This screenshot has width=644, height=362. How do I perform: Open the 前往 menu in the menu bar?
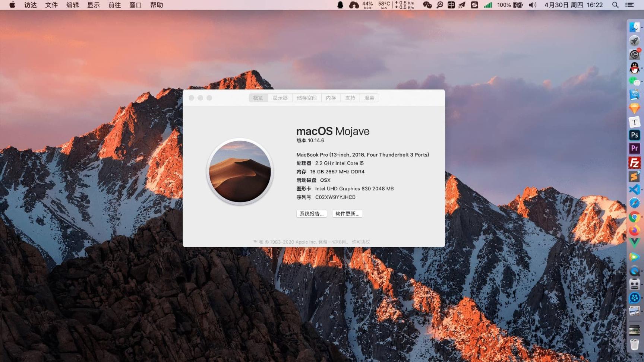click(114, 5)
